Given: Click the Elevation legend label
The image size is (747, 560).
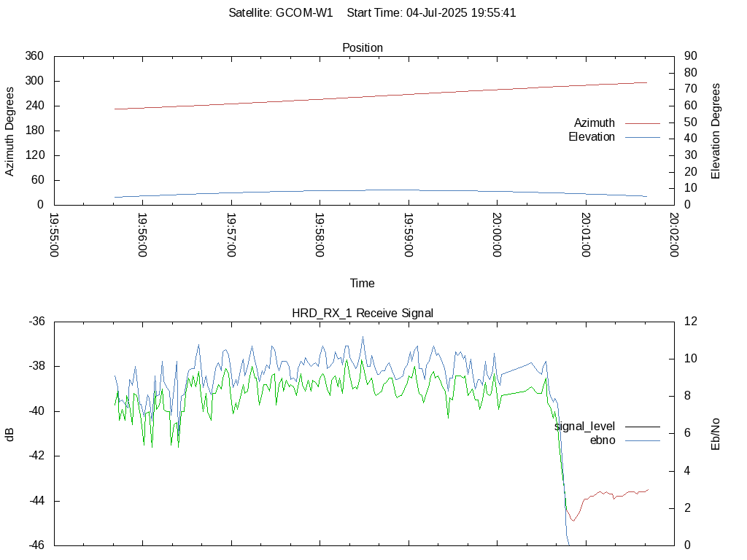Looking at the screenshot, I should click(x=592, y=136).
